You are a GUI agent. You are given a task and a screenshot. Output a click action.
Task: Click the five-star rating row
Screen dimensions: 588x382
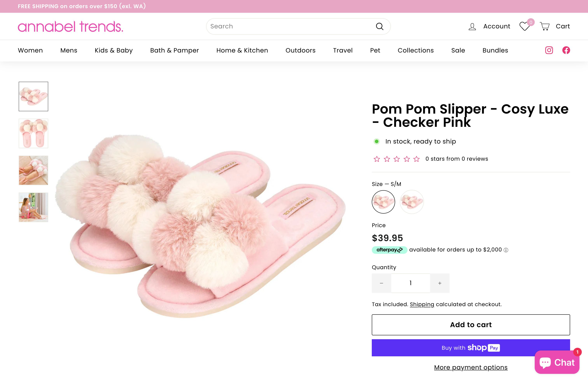pos(396,159)
